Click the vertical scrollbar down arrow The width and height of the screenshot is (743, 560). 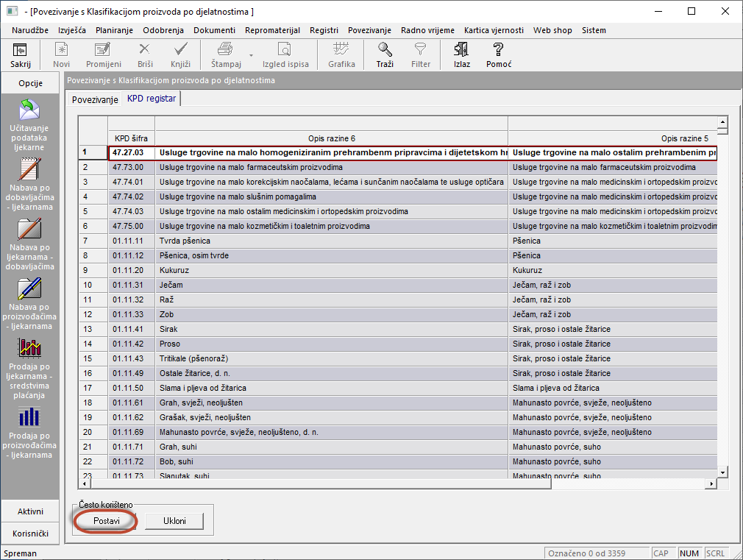pos(722,472)
